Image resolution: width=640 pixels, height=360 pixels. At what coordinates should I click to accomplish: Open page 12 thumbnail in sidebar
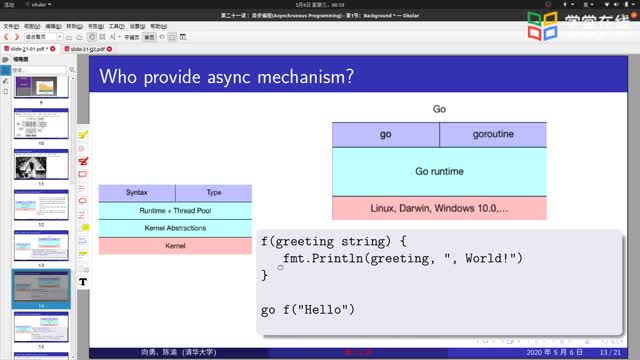[x=41, y=206]
